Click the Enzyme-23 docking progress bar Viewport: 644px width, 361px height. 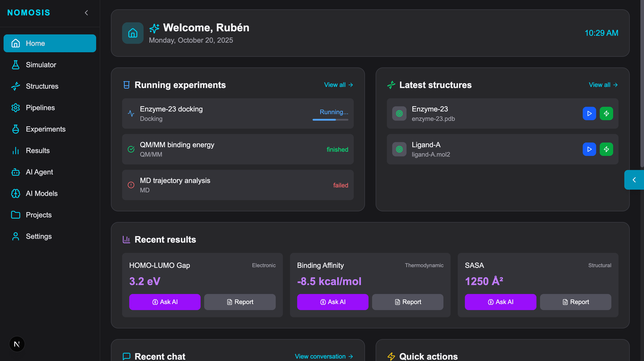click(x=330, y=120)
